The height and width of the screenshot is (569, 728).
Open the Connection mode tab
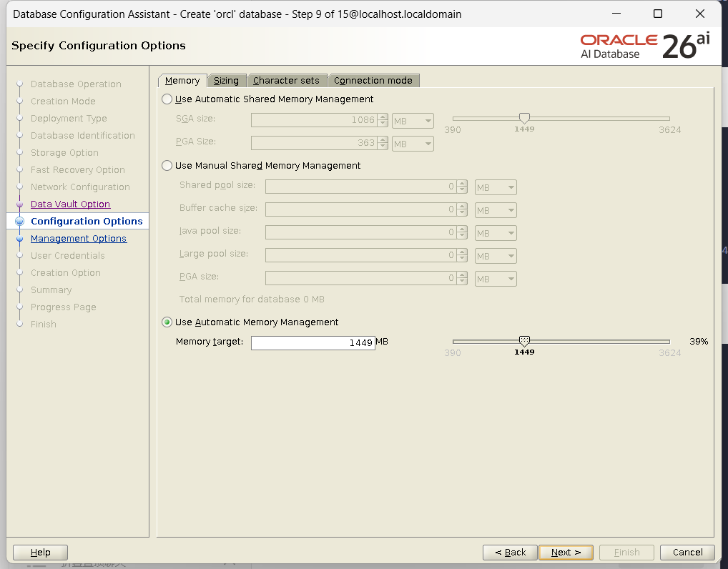pos(373,80)
